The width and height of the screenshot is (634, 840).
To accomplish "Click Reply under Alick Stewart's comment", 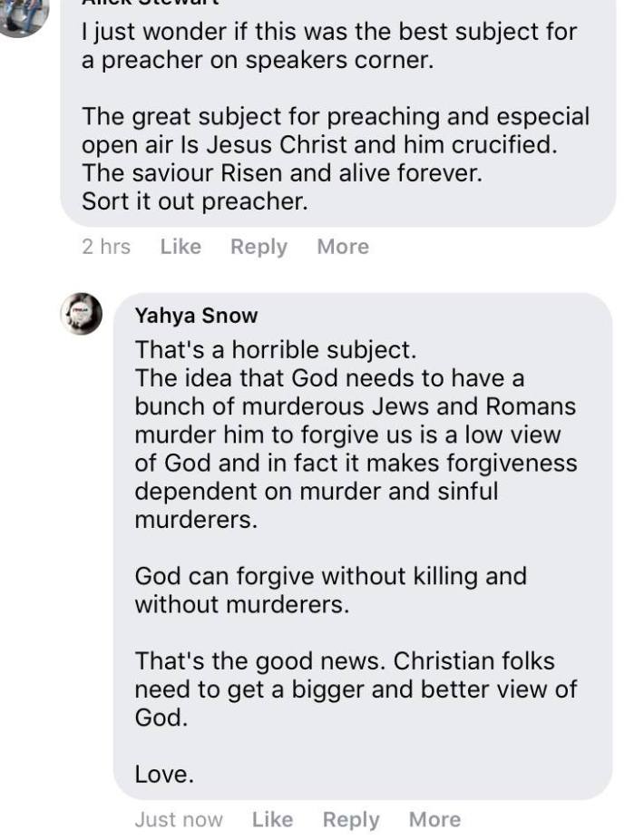I will (x=258, y=246).
